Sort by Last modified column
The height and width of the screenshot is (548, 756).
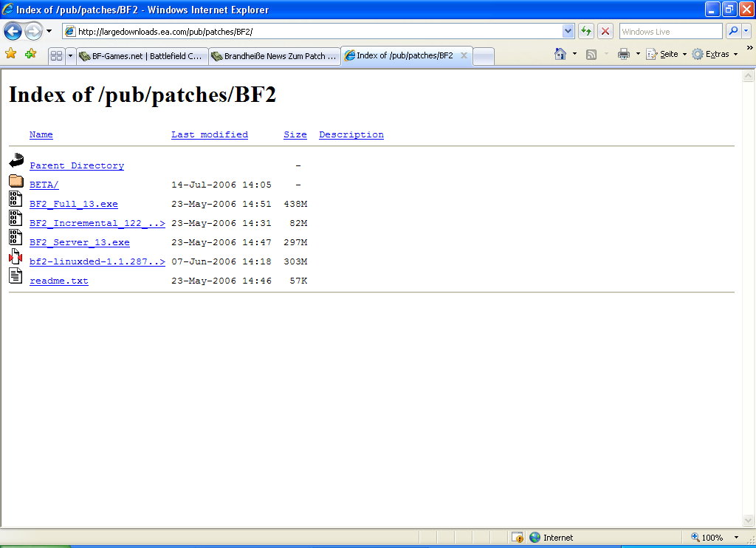(210, 134)
